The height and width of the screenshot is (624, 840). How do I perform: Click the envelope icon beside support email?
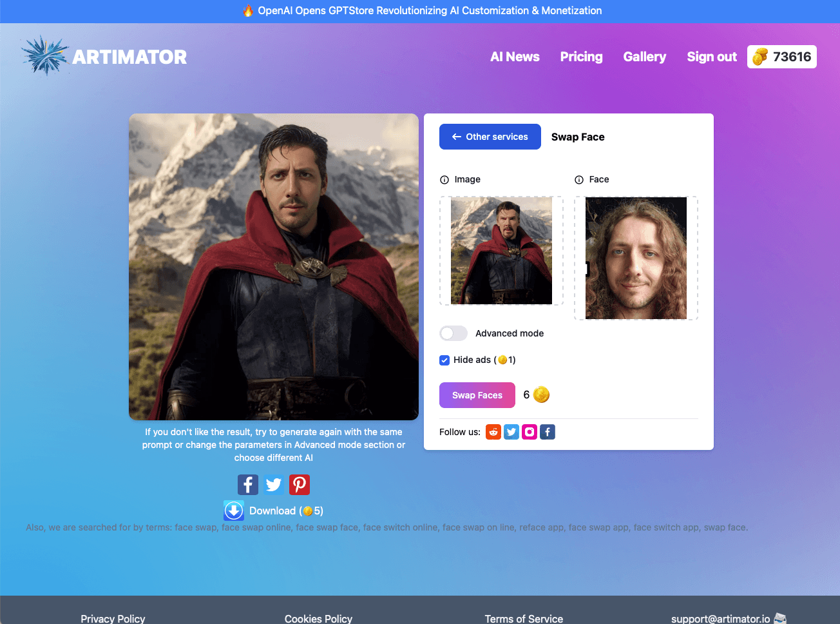click(780, 619)
